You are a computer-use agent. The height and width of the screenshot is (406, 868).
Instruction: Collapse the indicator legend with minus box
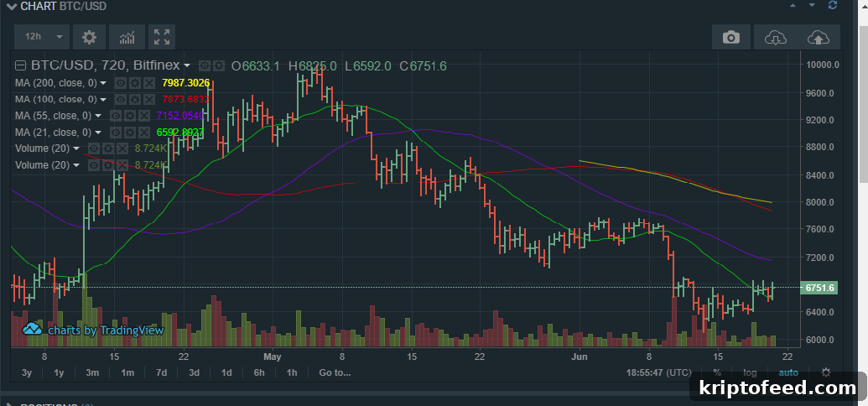point(20,66)
